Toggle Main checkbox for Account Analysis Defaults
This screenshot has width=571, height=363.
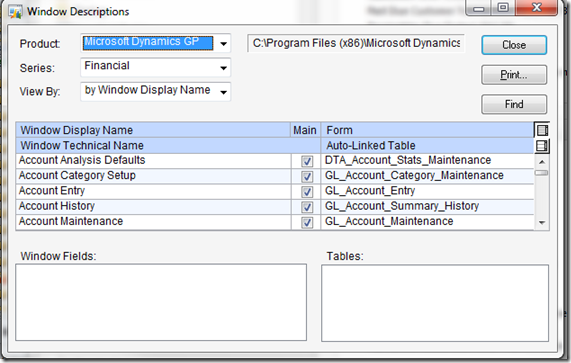coord(307,161)
